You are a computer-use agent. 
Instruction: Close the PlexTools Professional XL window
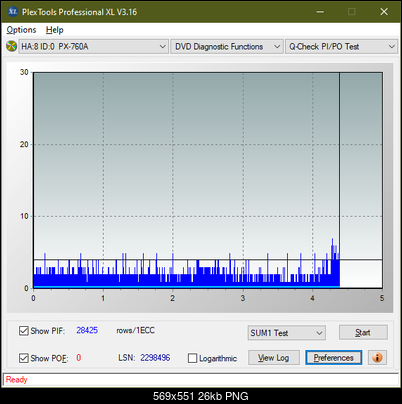[384, 12]
